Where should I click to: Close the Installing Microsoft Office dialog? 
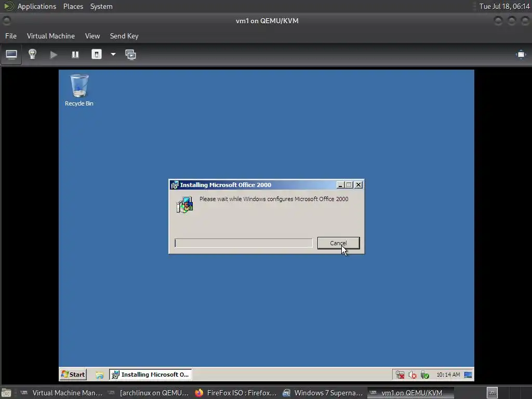coord(358,185)
